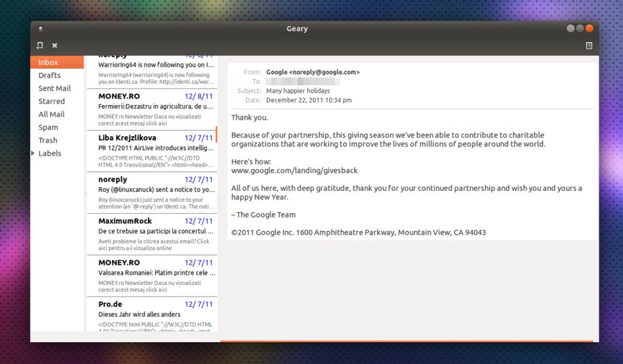Click the subject Many happier holidays

[298, 91]
